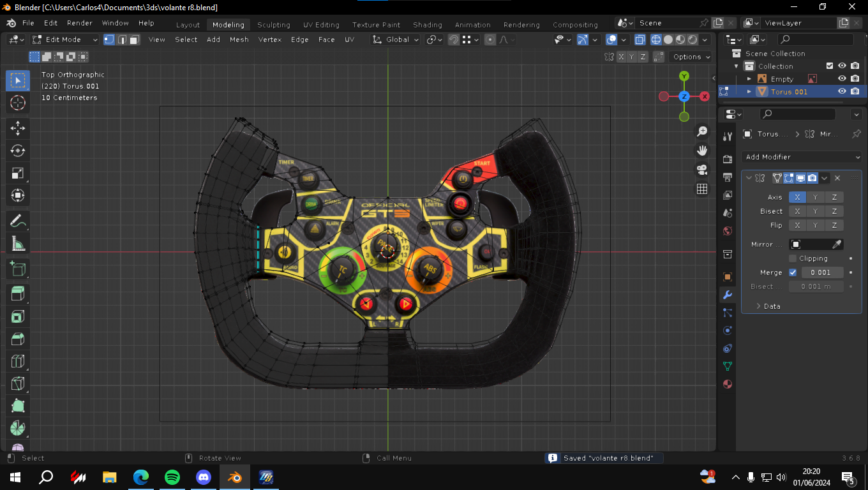Switch to vertex select mode
The width and height of the screenshot is (868, 490).
coord(109,40)
